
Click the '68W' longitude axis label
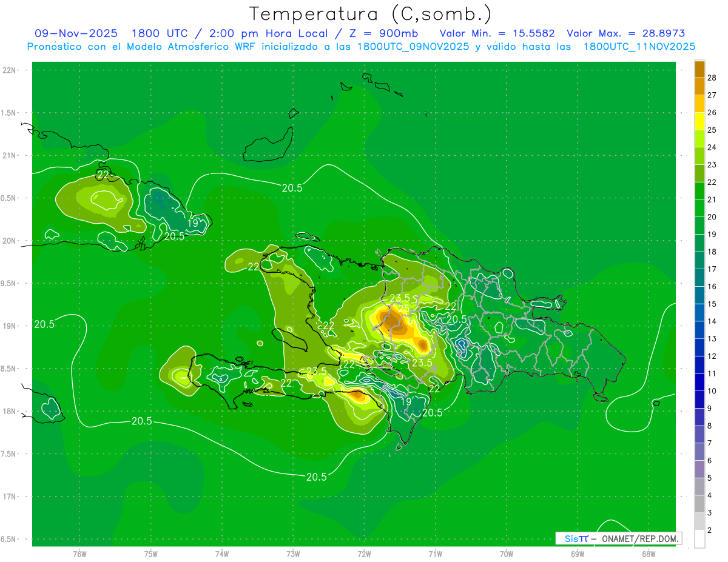point(649,554)
